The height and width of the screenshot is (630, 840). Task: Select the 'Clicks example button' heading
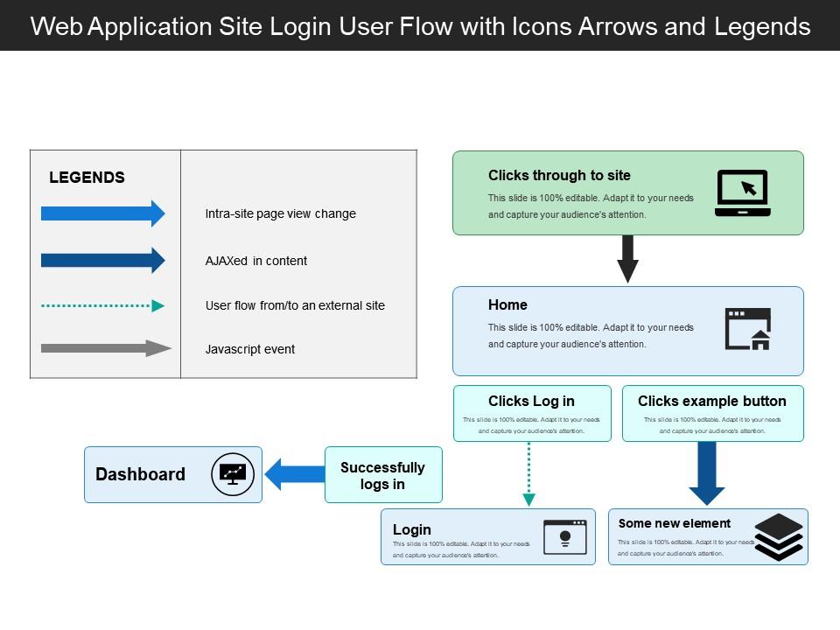point(712,402)
